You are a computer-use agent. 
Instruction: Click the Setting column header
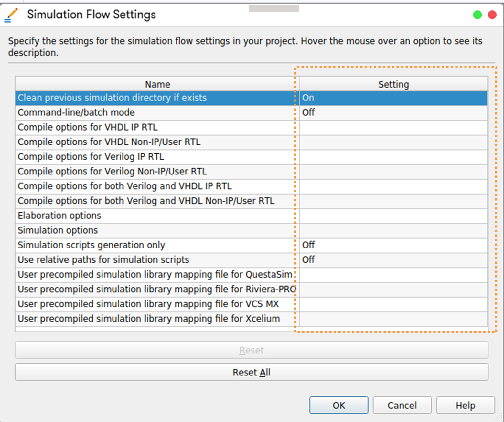click(x=393, y=84)
